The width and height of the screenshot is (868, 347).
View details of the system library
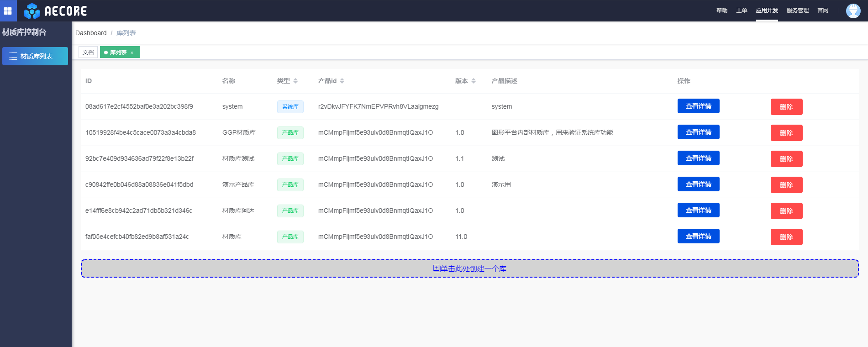(x=698, y=106)
